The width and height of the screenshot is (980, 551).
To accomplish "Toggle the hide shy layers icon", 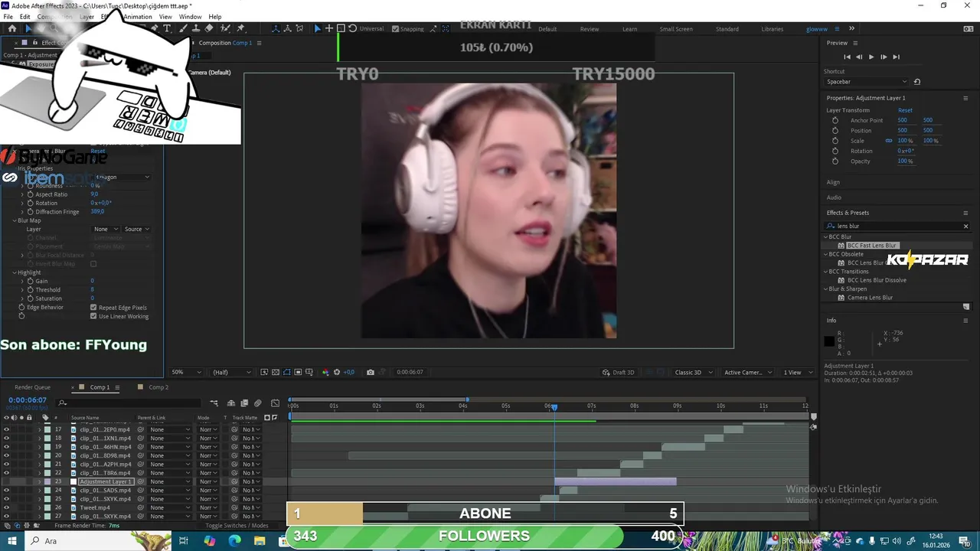I will 231,403.
